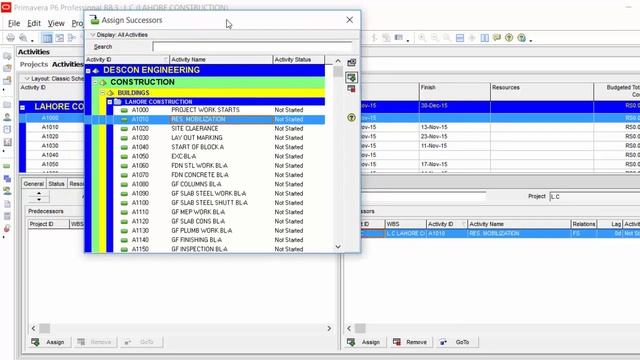Collapse BUILDINGS group in dialog
This screenshot has width=640, height=360.
coord(102,93)
